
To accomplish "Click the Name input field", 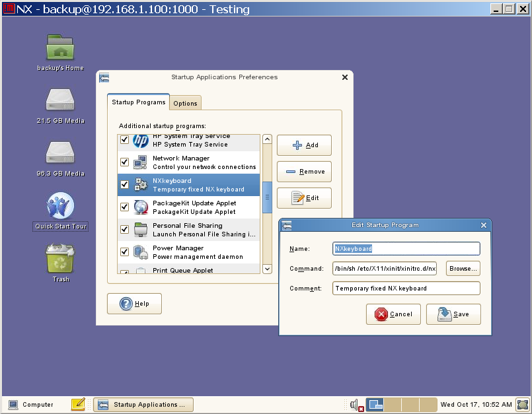I will pyautogui.click(x=406, y=248).
